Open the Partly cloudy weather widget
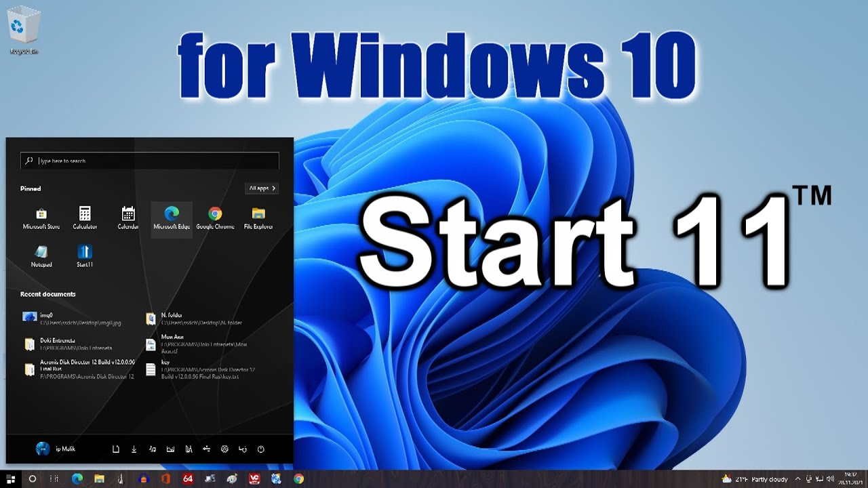 click(755, 479)
